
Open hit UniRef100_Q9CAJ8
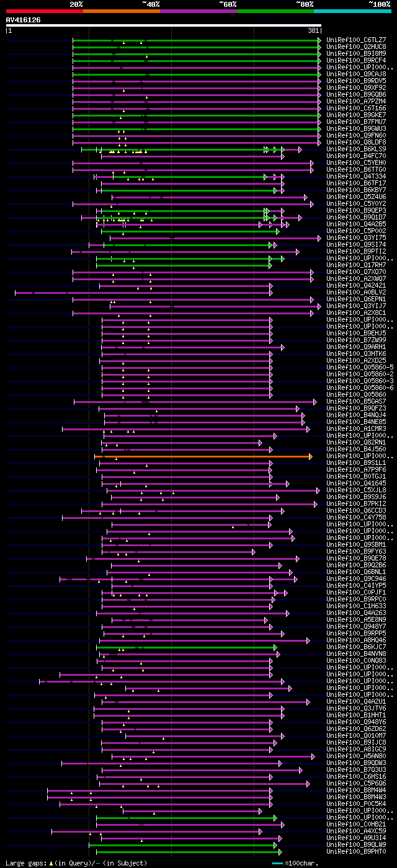pos(357,74)
